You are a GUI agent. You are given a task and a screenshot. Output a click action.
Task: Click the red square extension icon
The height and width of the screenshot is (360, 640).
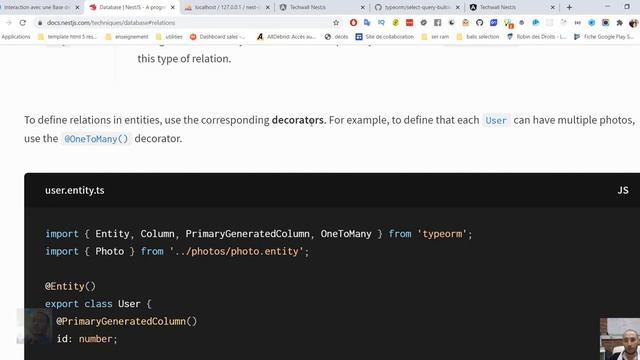pos(409,23)
